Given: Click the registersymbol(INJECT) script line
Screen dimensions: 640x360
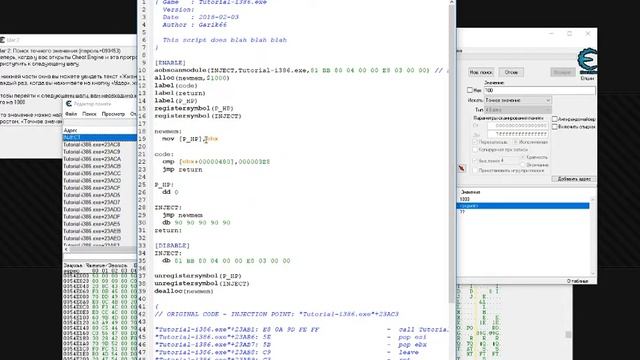Looking at the screenshot, I should (x=198, y=116).
